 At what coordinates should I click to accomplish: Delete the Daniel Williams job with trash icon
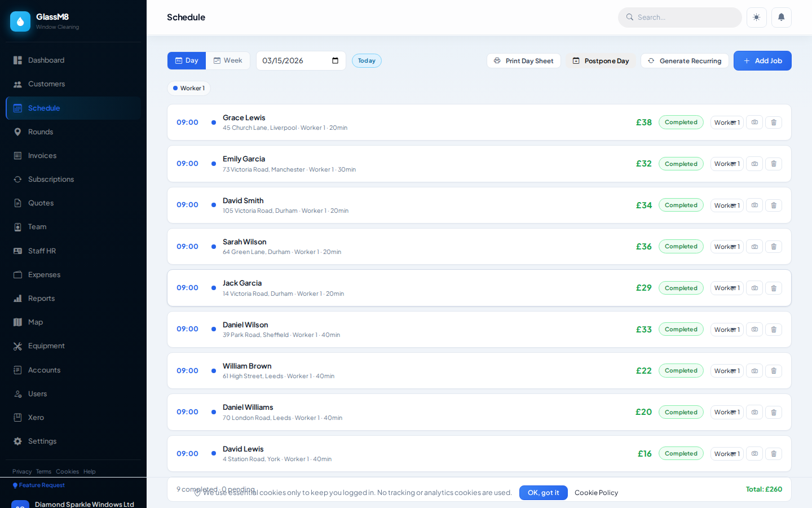click(x=774, y=412)
